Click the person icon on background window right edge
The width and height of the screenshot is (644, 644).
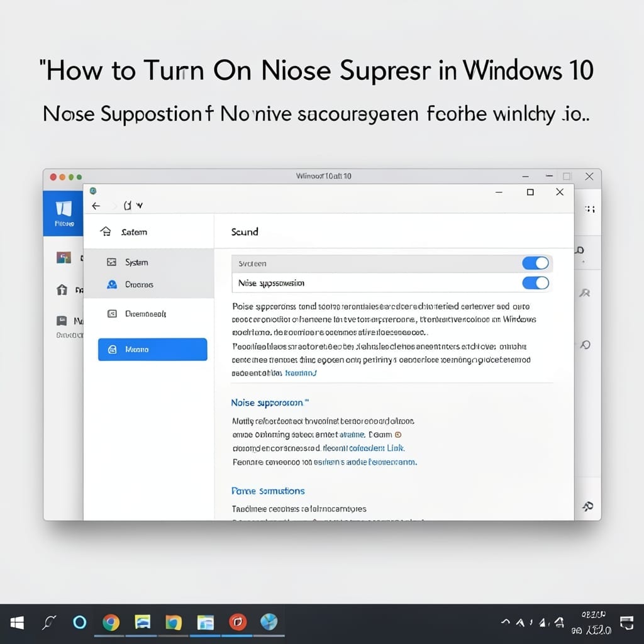pyautogui.click(x=585, y=293)
